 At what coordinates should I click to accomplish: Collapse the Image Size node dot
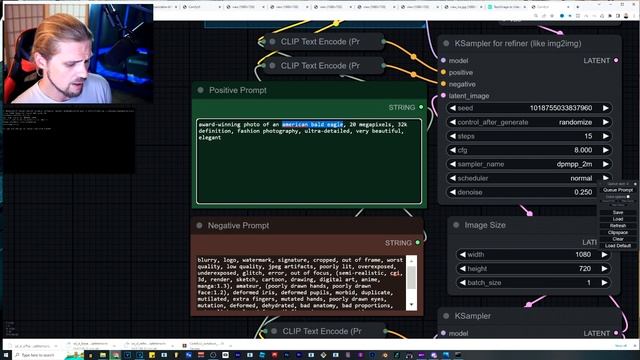click(456, 225)
